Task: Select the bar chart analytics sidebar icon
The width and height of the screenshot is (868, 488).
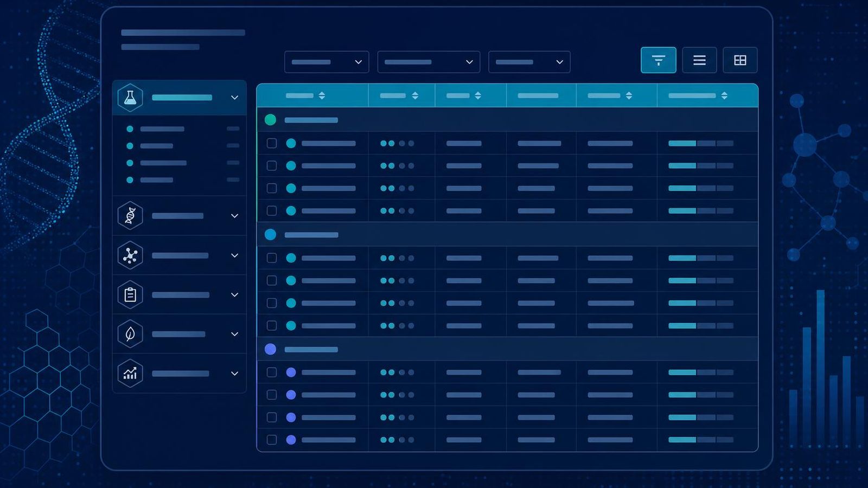Action: [x=130, y=374]
